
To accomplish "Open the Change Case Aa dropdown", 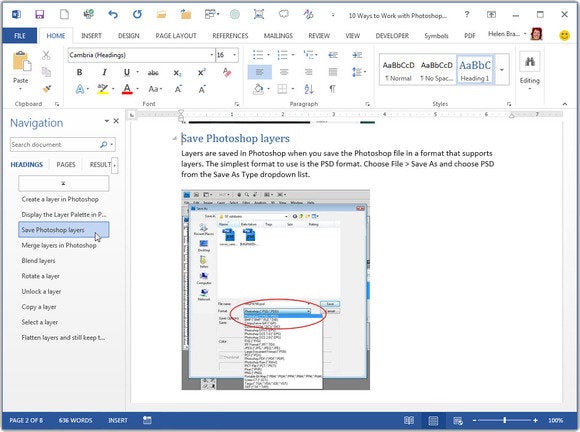I will pos(155,89).
